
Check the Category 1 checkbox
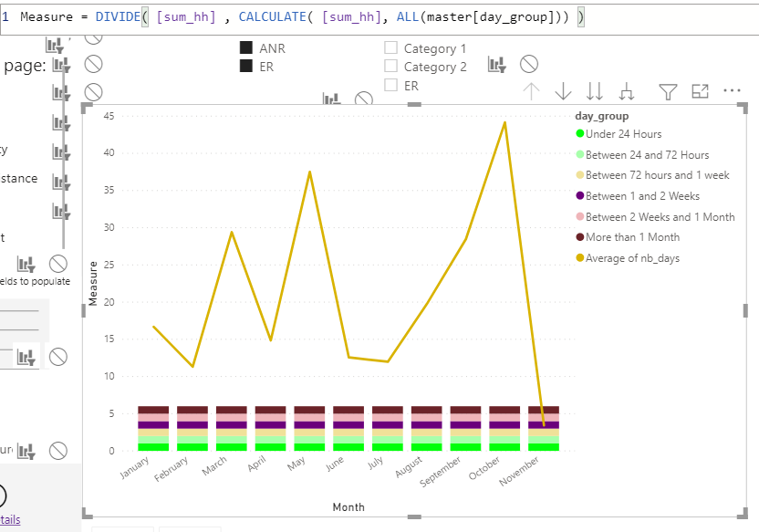click(390, 47)
